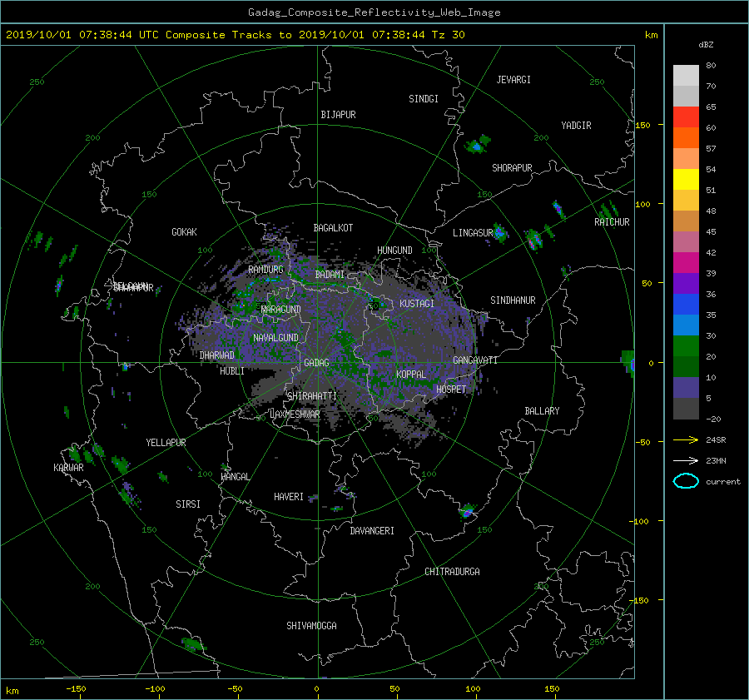749x700 pixels.
Task: Click the storm cell northwest of SHORAPUR
Action: pos(478,144)
